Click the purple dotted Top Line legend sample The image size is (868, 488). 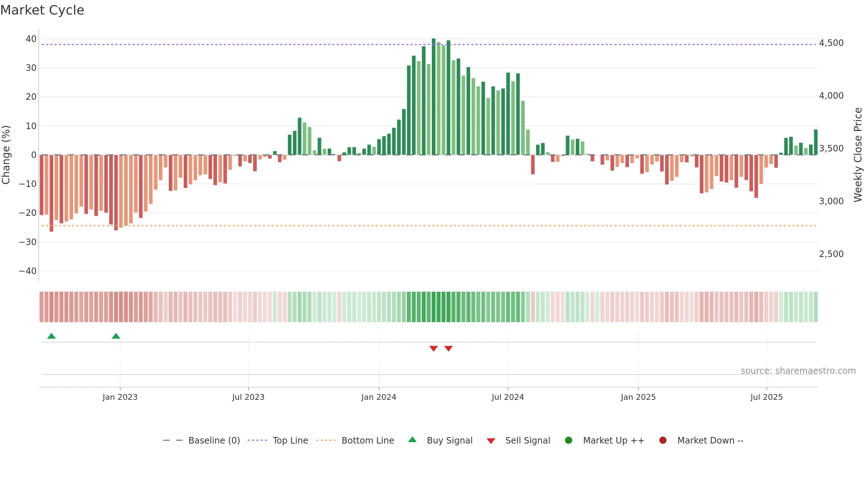tap(257, 440)
